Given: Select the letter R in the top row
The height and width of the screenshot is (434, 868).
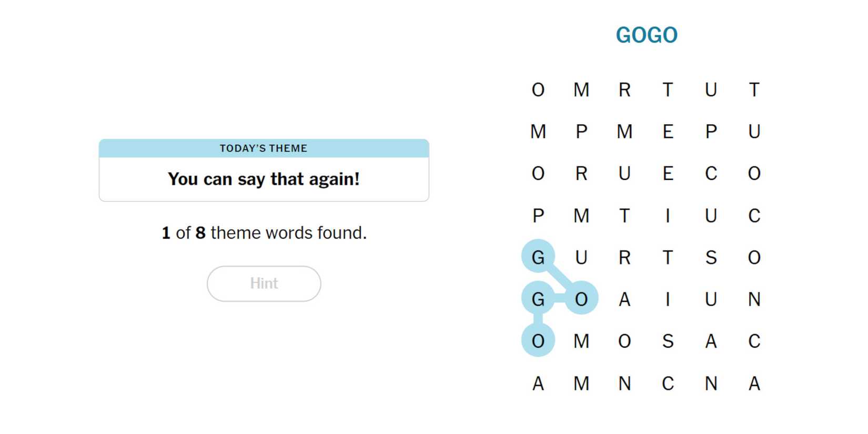Looking at the screenshot, I should click(624, 90).
